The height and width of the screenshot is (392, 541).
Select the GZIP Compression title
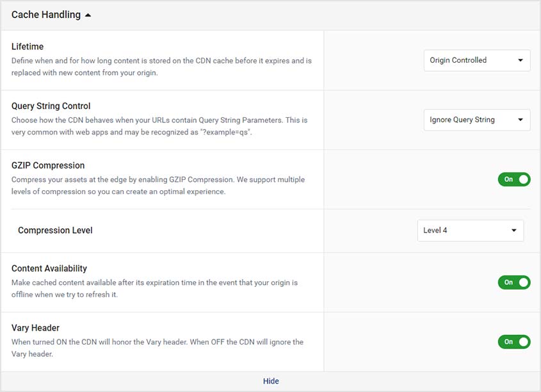point(48,165)
